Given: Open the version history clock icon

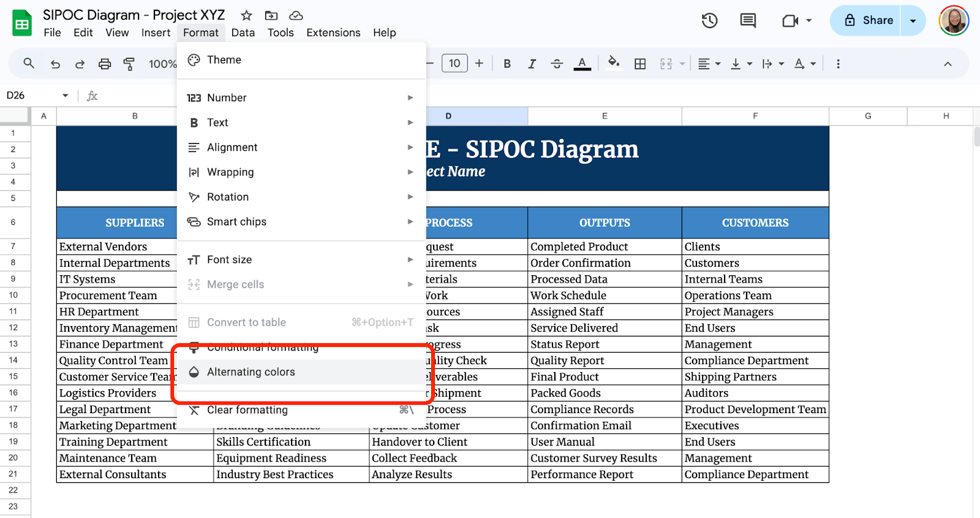Looking at the screenshot, I should (x=709, y=21).
